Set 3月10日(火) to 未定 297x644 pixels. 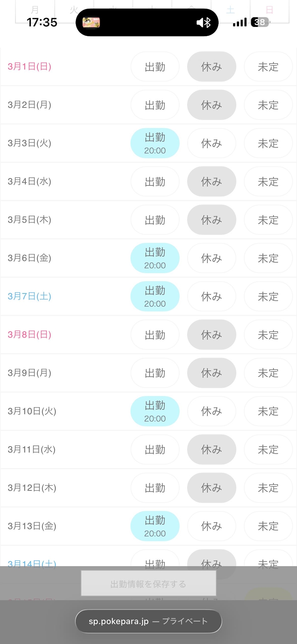268,411
